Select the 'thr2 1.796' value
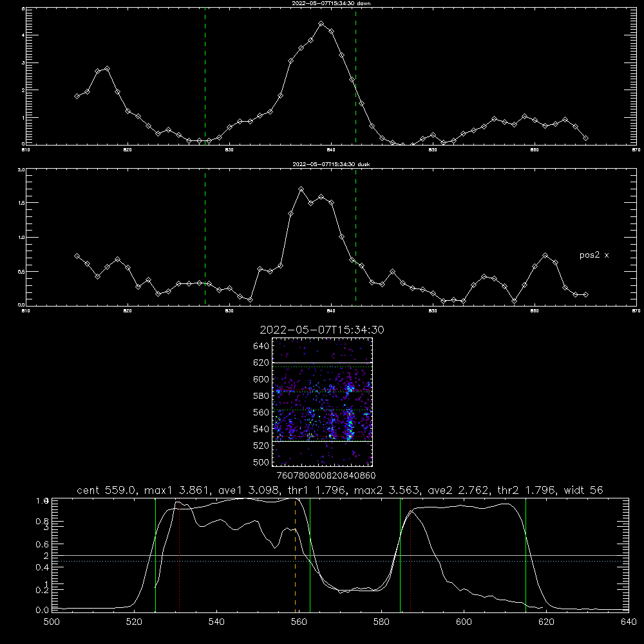Viewport: 644px width, 644px height. pos(528,490)
